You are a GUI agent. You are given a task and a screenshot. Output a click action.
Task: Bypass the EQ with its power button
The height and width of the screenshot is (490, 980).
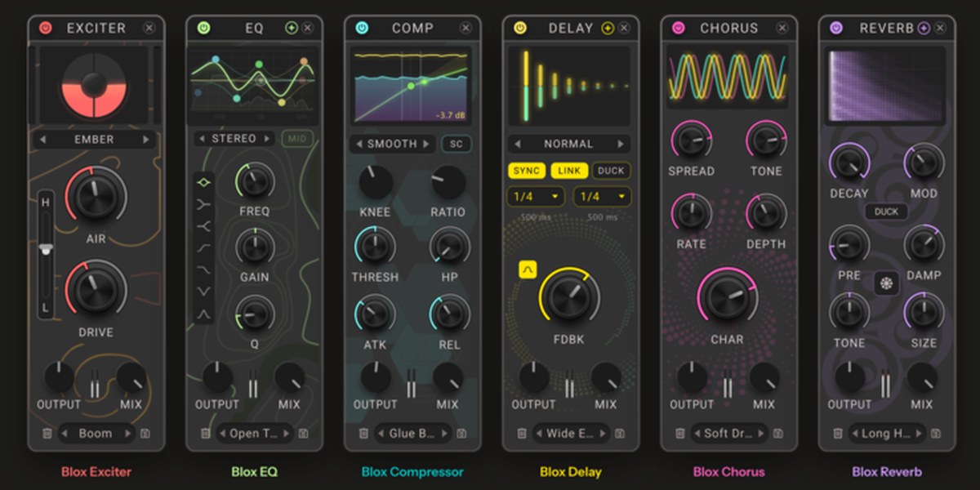[x=203, y=28]
